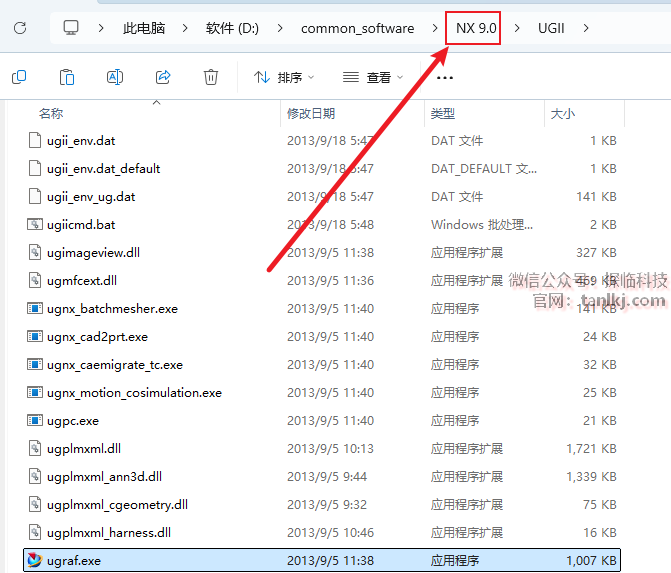Click the ugplmxml.dll file icon

35,448
